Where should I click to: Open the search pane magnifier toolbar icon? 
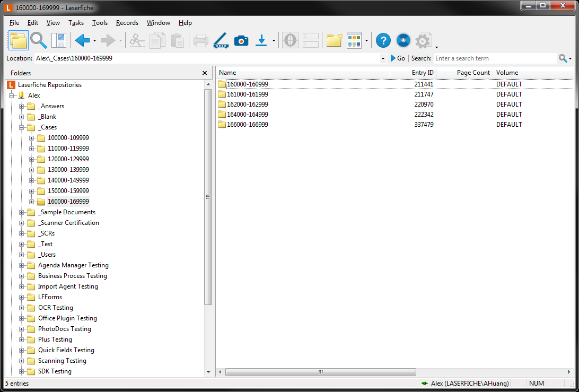pos(38,40)
